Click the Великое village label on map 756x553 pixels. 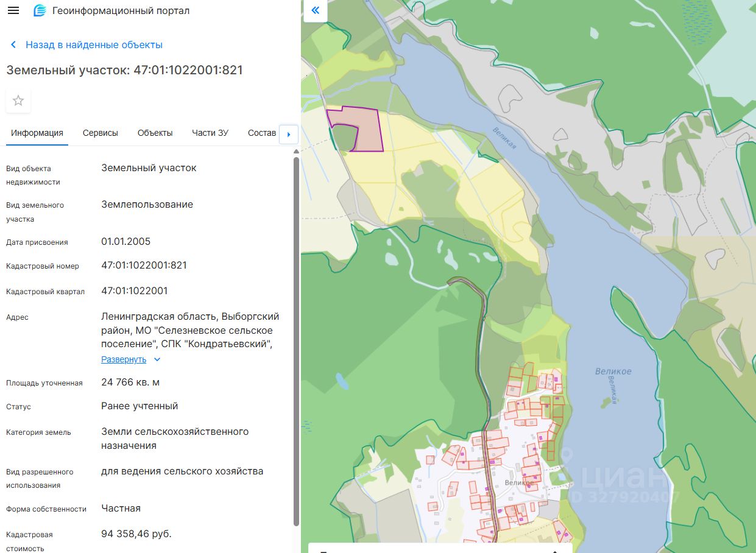coord(520,483)
